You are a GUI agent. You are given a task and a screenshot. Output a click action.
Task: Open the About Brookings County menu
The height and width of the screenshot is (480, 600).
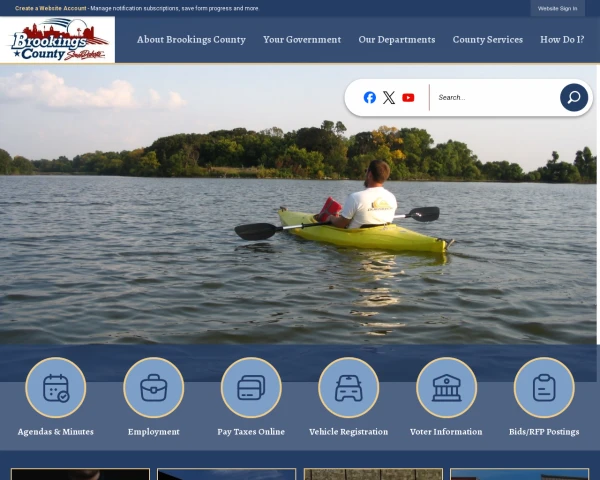[191, 40]
